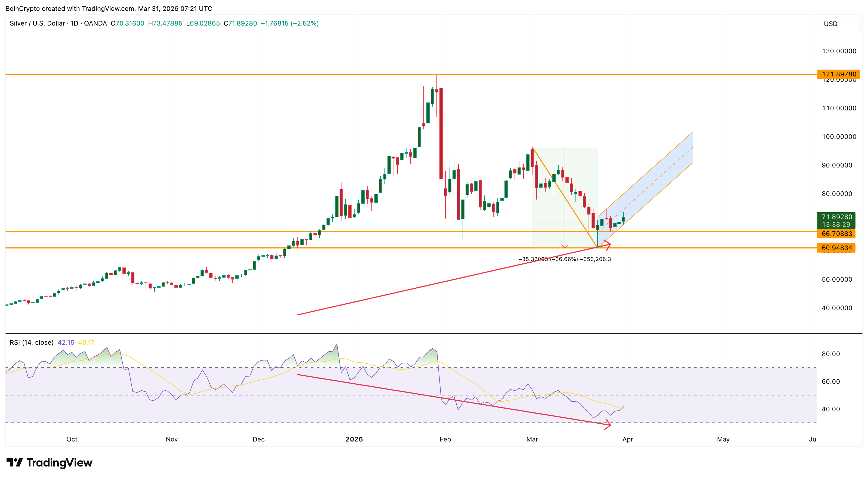Select the 121.89780 orange price label
Image resolution: width=868 pixels, height=479 pixels.
coord(838,74)
